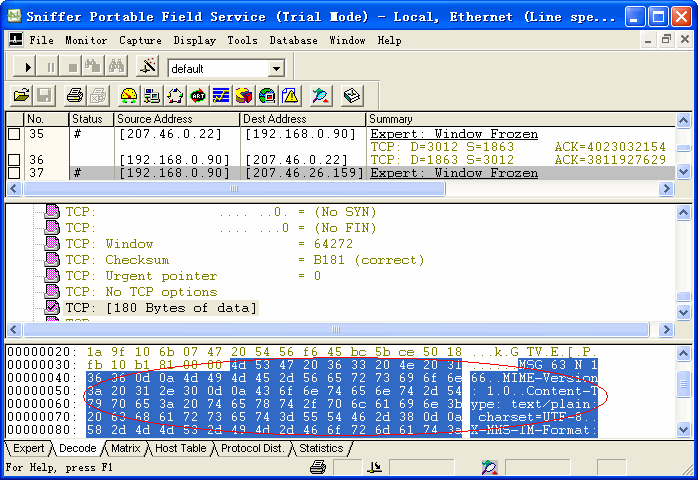Open the Capture menu

pos(140,40)
